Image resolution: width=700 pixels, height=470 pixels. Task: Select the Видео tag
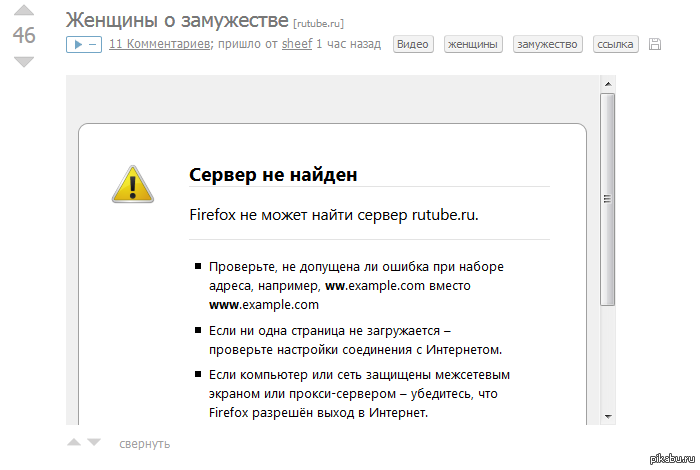pos(413,44)
